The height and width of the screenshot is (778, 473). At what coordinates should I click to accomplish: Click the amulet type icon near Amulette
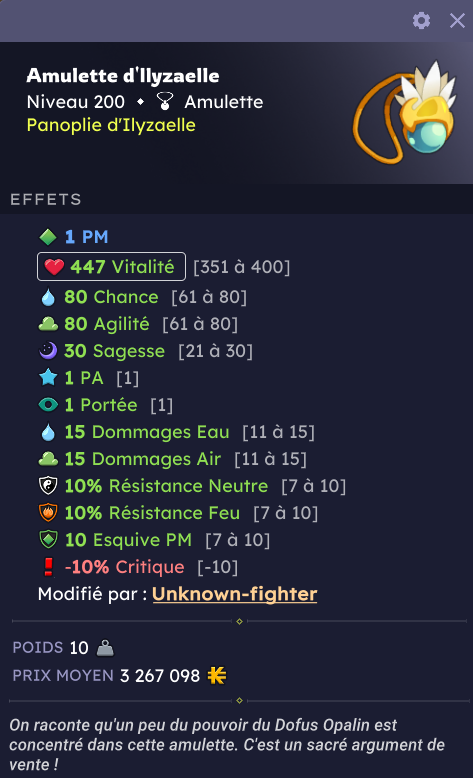[164, 102]
